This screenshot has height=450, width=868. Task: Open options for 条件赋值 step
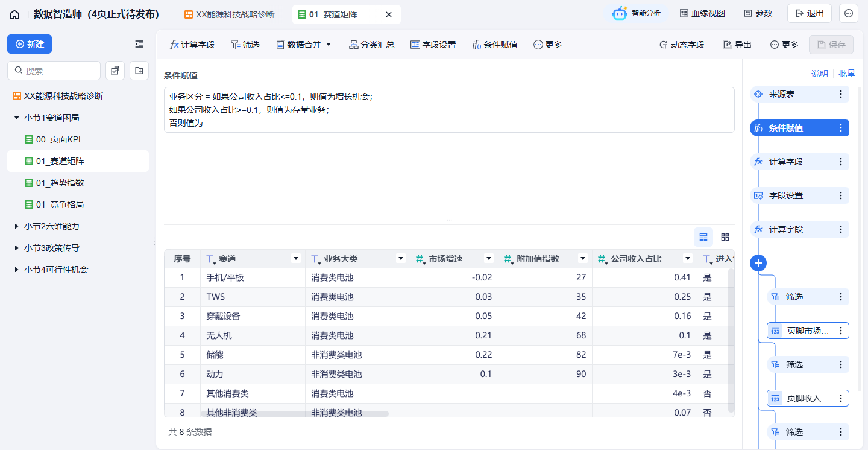pos(841,128)
